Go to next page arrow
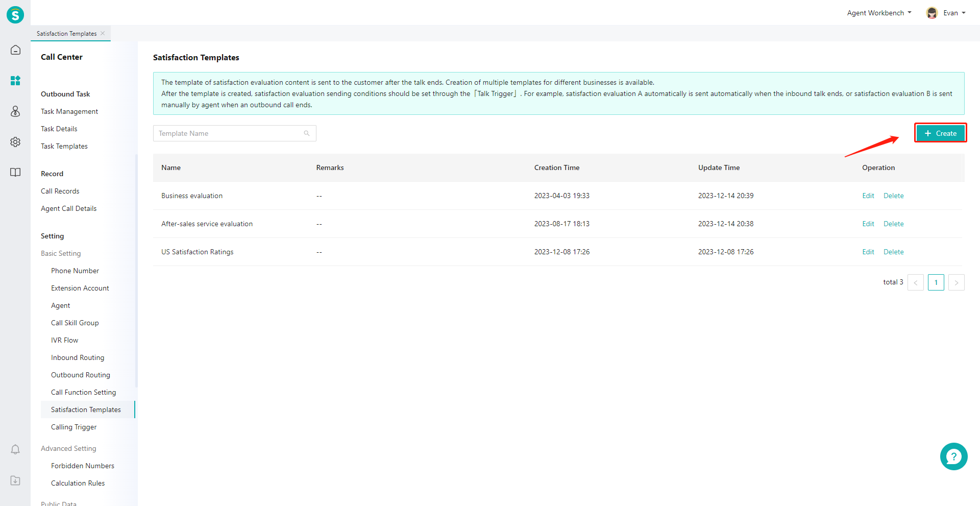980x506 pixels. click(x=957, y=282)
